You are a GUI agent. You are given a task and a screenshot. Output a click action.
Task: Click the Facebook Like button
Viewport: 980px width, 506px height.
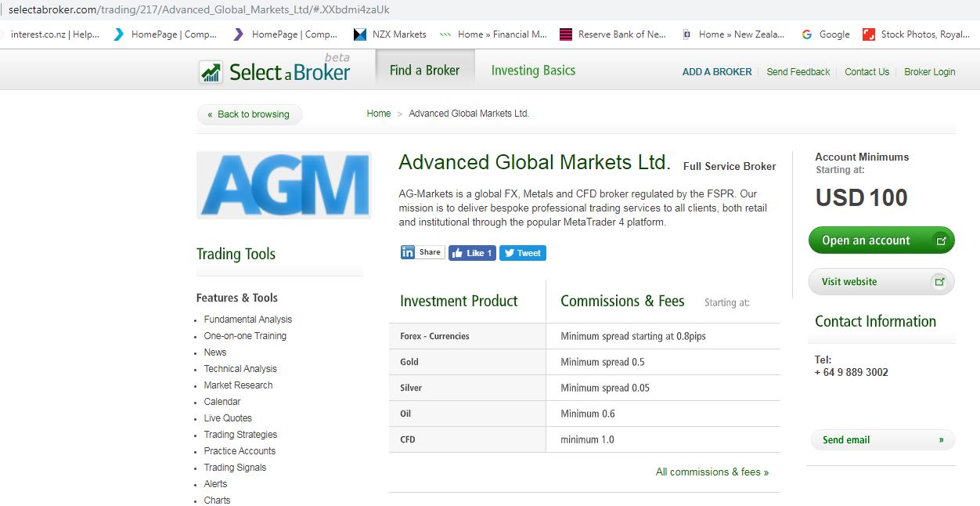point(472,253)
